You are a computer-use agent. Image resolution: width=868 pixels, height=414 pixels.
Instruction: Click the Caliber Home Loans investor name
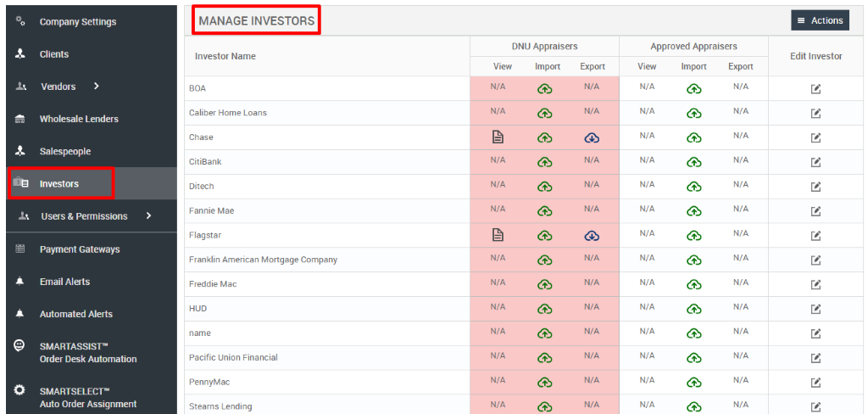[227, 113]
